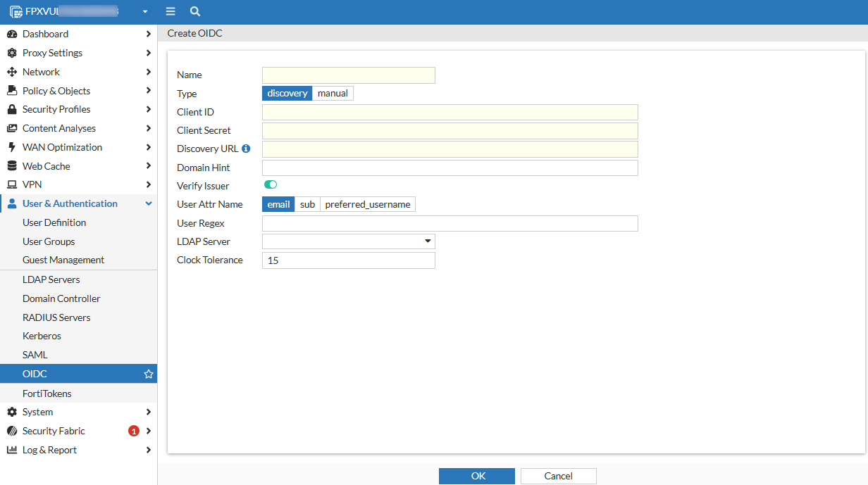868x485 pixels.
Task: Click the Cancel button
Action: click(559, 476)
